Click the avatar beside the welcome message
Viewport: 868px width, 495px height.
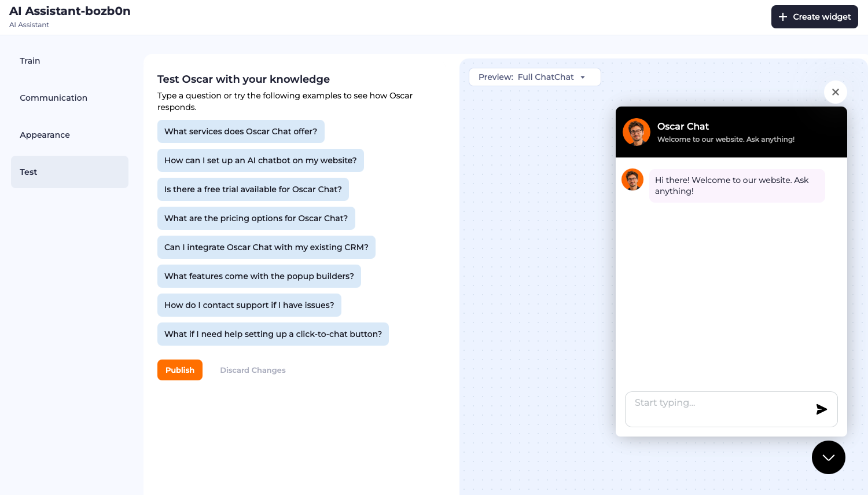632,179
